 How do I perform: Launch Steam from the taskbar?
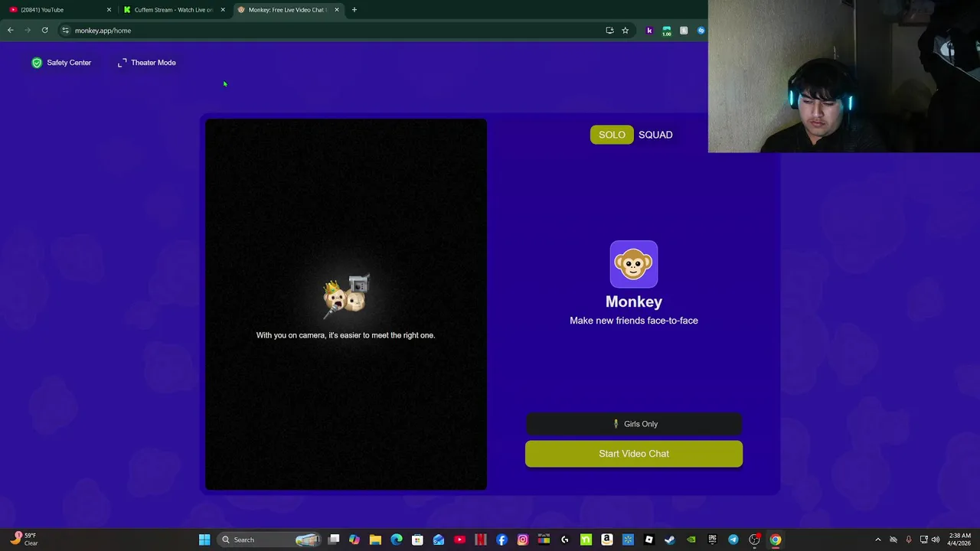(670, 540)
